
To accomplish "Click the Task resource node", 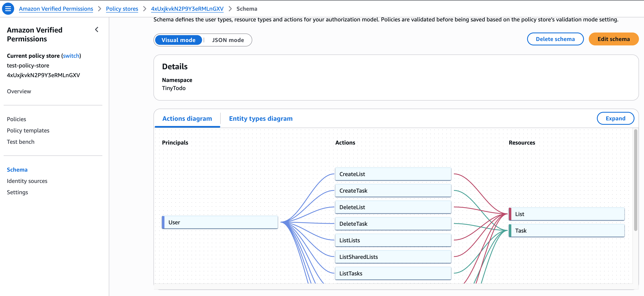I will tap(567, 230).
